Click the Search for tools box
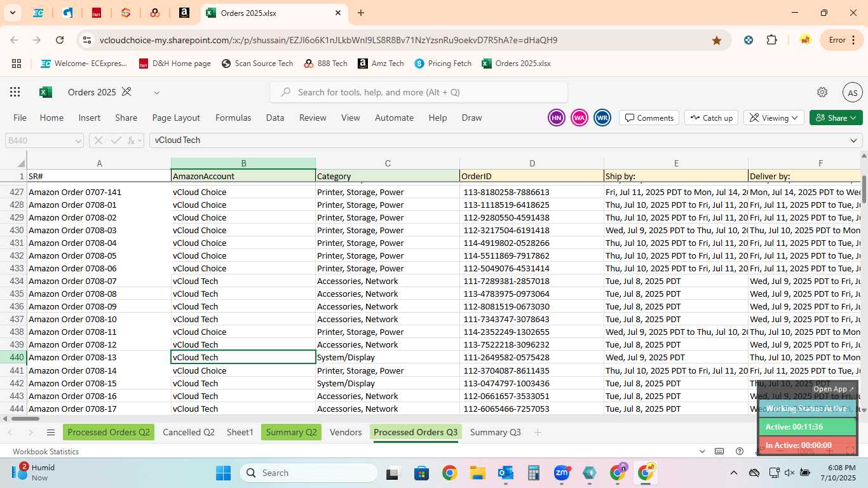 pyautogui.click(x=419, y=92)
